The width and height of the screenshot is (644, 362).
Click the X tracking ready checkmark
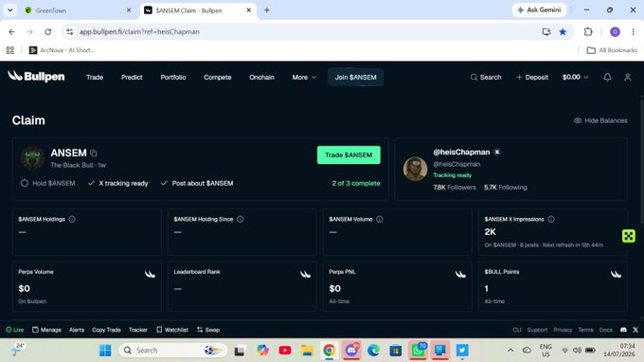pos(91,183)
